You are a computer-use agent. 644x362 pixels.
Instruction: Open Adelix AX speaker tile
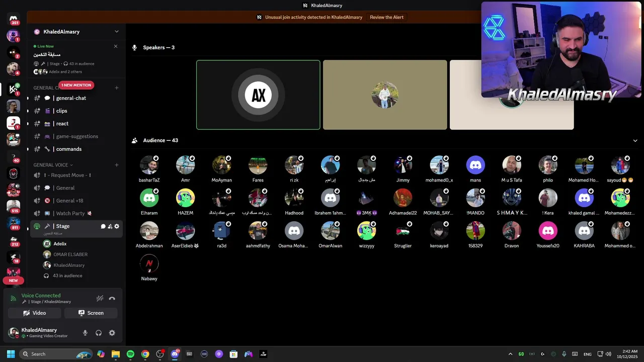(258, 95)
